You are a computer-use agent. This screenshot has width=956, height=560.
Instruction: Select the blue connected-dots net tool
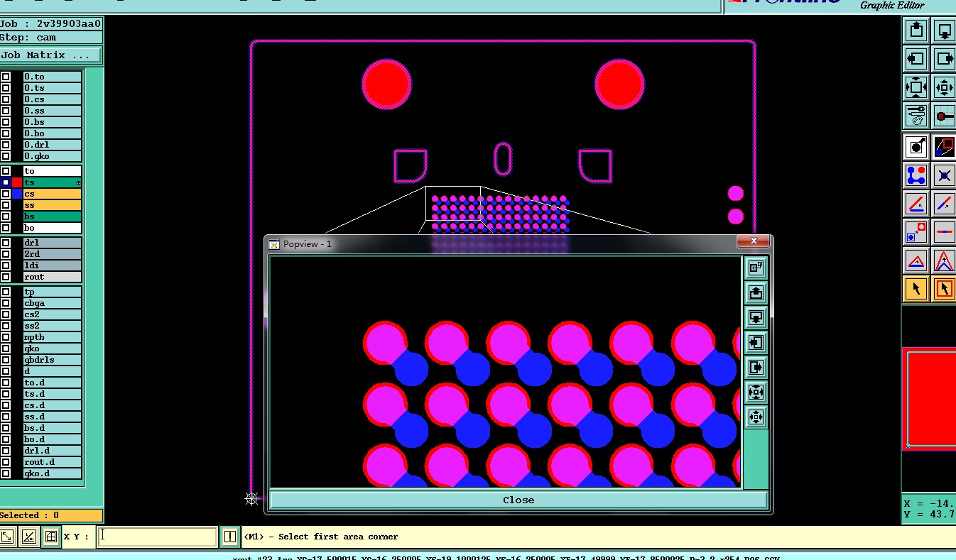(x=916, y=175)
